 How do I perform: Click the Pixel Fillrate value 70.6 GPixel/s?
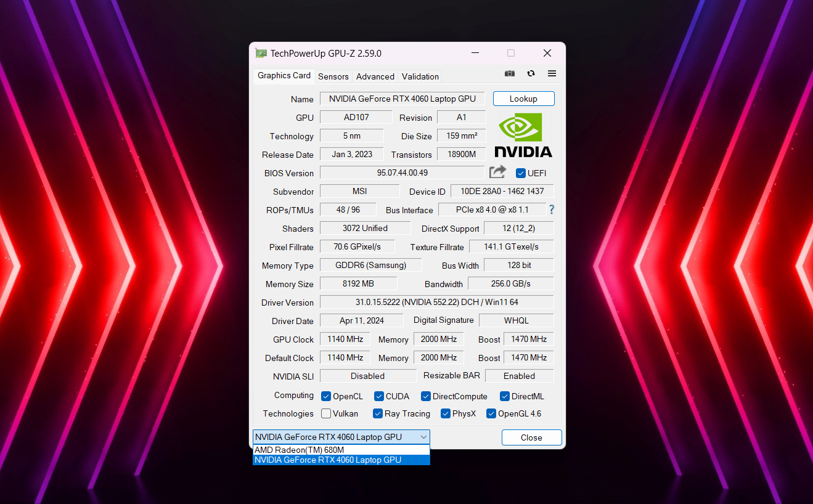pyautogui.click(x=357, y=246)
